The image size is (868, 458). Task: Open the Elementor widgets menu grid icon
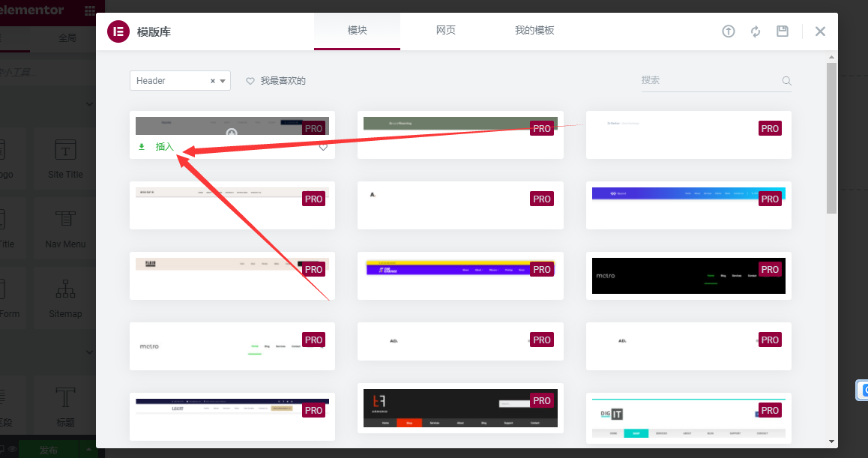[x=88, y=11]
